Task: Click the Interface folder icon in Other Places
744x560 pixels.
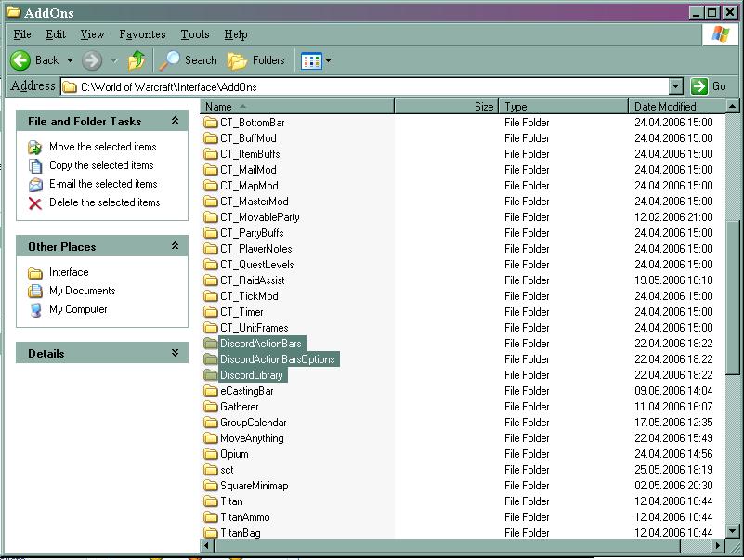Action: pos(35,273)
